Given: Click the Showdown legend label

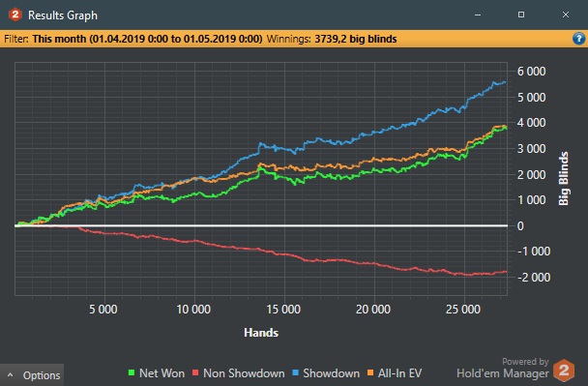Looking at the screenshot, I should pos(331,373).
